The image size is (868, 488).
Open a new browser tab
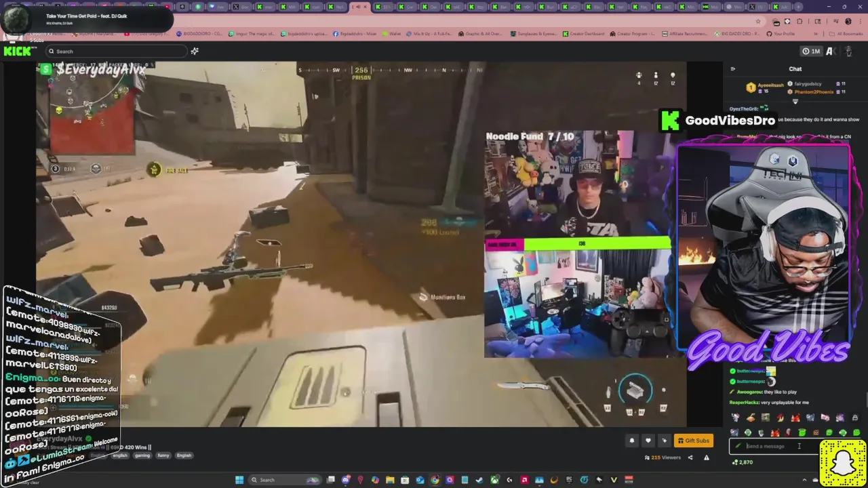798,7
